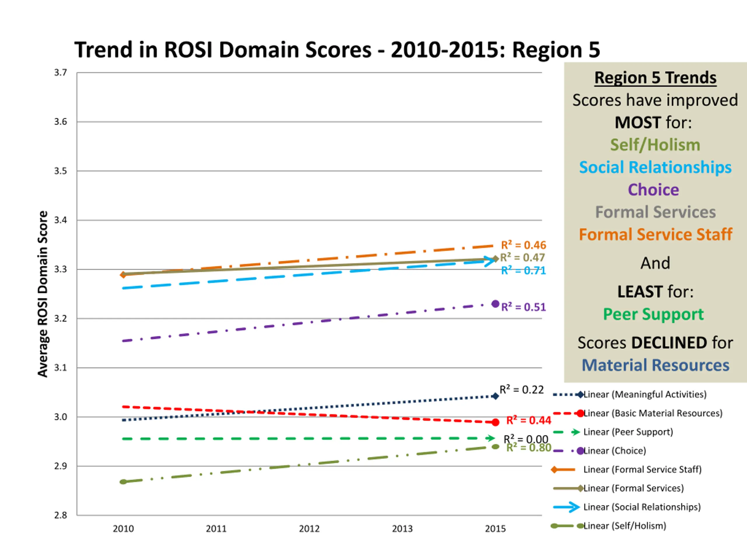The width and height of the screenshot is (747, 560).
Task: Click gray 'Formal Services' in trends box
Action: (655, 212)
